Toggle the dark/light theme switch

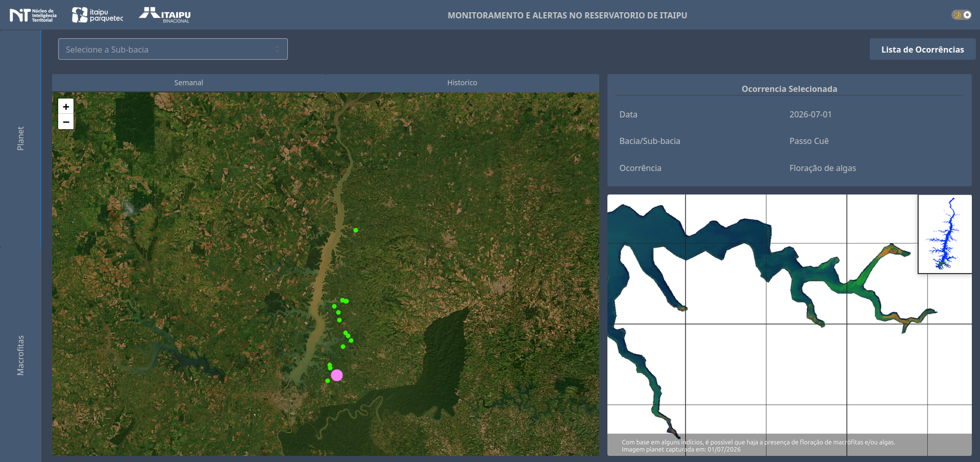(x=961, y=15)
